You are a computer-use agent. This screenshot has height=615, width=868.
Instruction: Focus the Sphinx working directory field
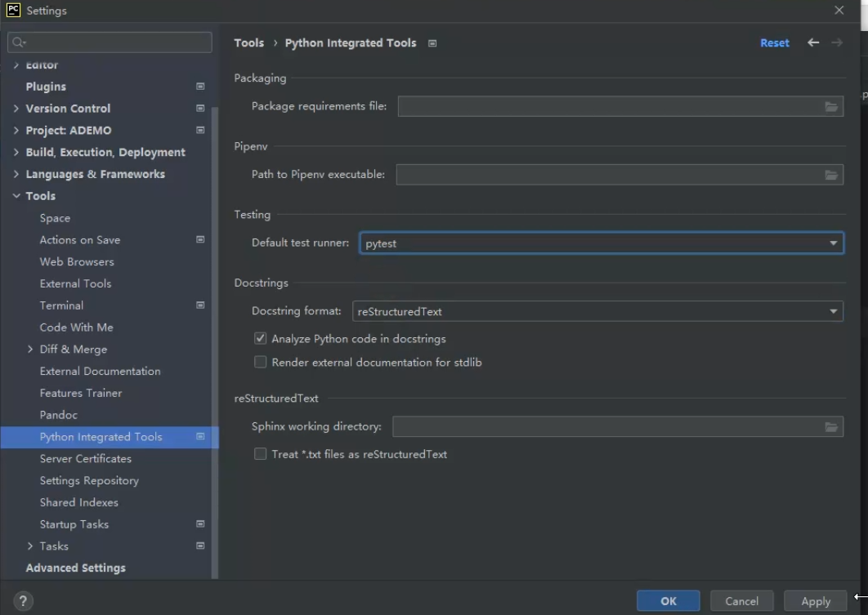[x=618, y=426]
